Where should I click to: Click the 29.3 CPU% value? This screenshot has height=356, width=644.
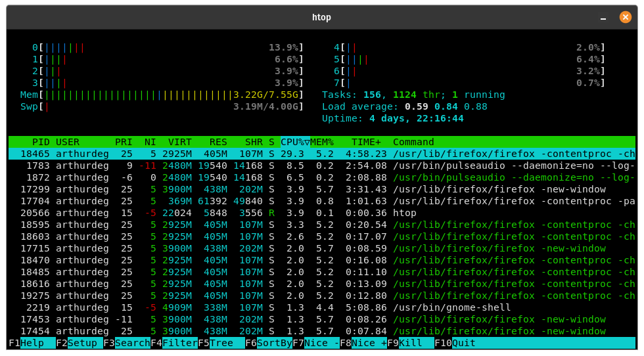(x=292, y=154)
